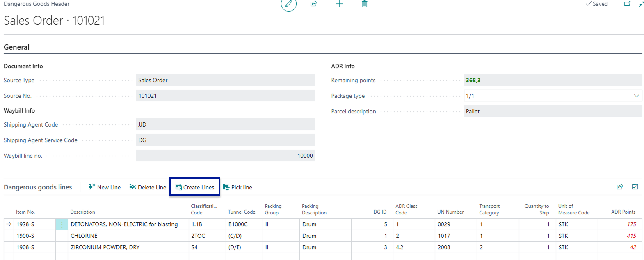Image resolution: width=644 pixels, height=260 pixels.
Task: Sort by ADR Points column header
Action: pos(623,212)
